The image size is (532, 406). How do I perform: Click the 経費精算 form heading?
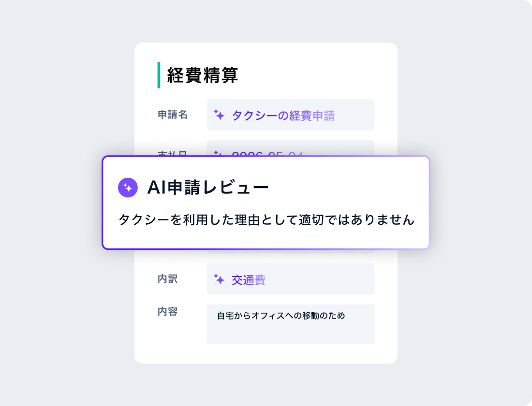(x=203, y=75)
